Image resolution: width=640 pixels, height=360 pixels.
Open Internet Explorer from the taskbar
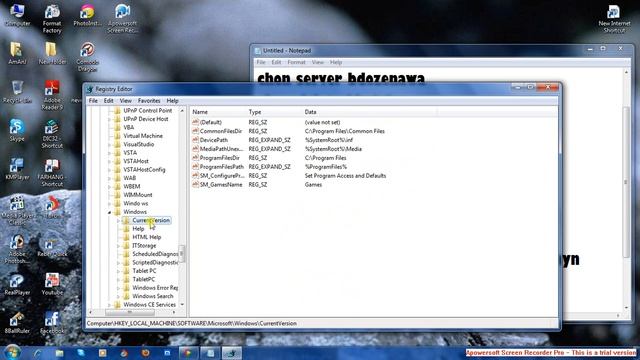37,353
